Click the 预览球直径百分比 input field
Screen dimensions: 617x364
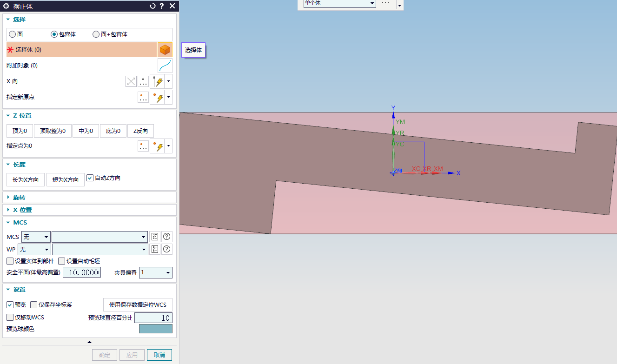click(x=153, y=318)
